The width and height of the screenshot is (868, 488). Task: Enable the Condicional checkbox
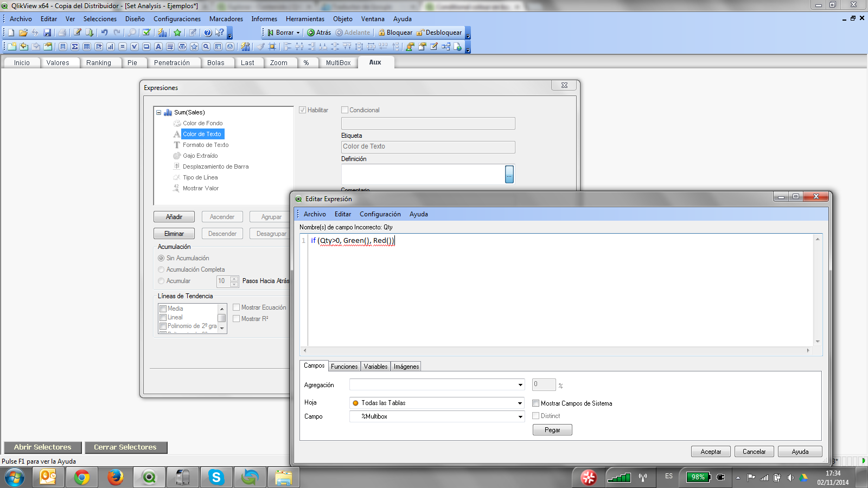click(344, 110)
